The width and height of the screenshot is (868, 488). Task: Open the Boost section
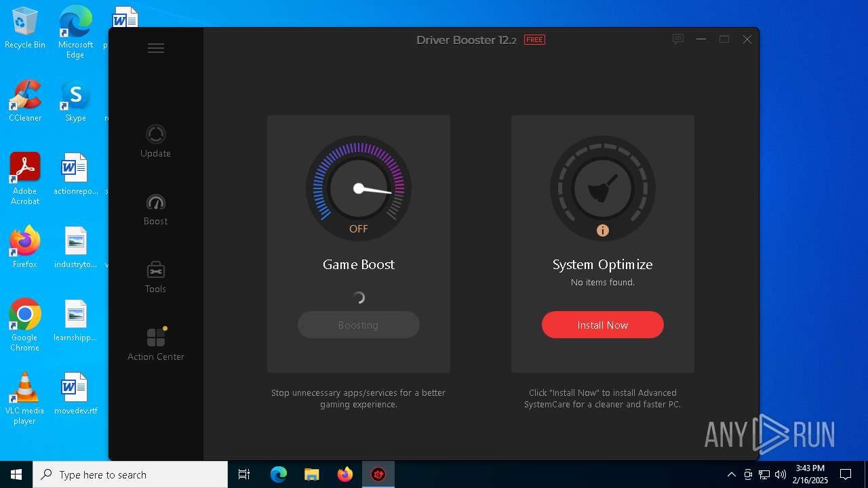[x=155, y=209]
